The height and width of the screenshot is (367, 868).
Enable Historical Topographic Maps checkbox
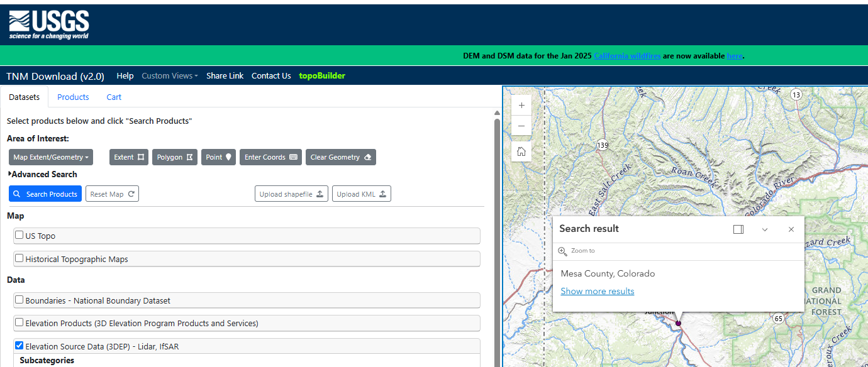click(19, 258)
